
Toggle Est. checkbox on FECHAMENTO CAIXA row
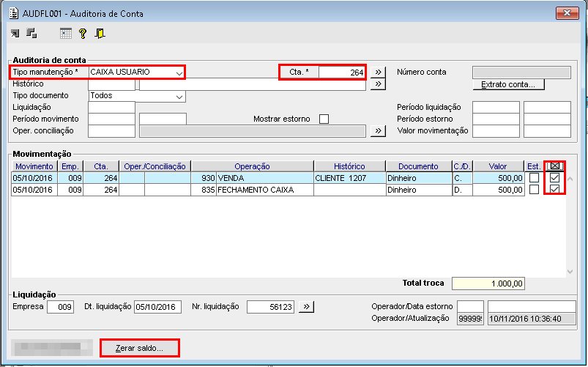(534, 190)
